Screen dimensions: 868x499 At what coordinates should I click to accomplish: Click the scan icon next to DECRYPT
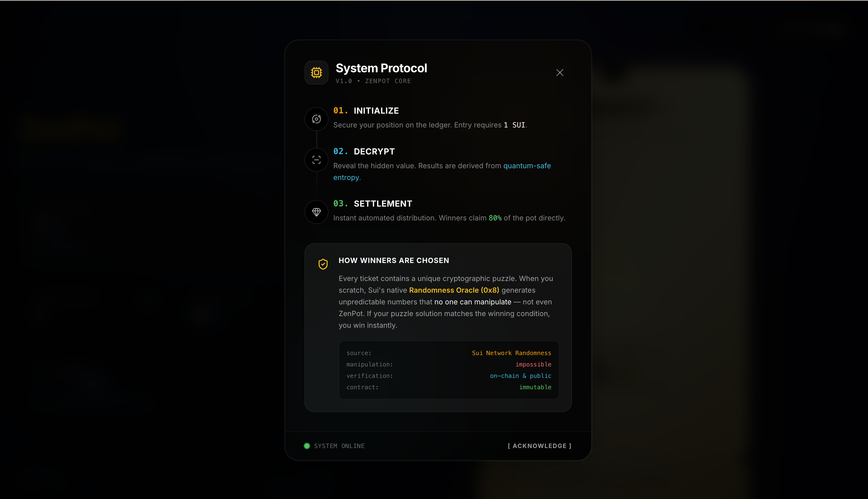coord(316,160)
